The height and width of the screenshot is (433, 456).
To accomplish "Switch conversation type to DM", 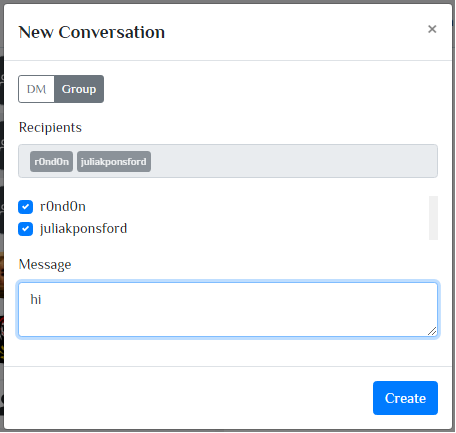I will pos(36,89).
